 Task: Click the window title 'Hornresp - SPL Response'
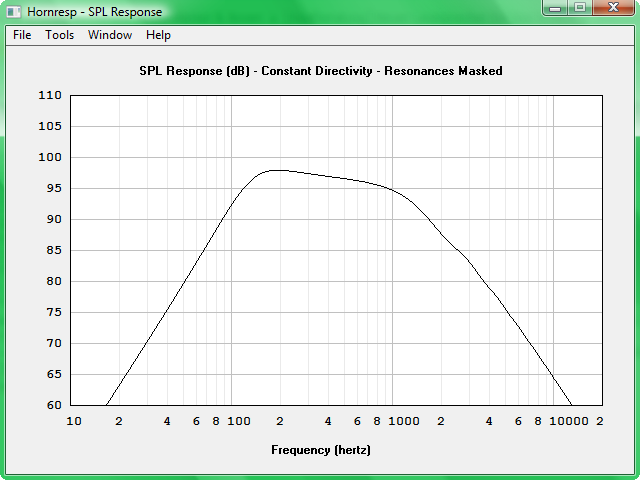click(x=95, y=12)
